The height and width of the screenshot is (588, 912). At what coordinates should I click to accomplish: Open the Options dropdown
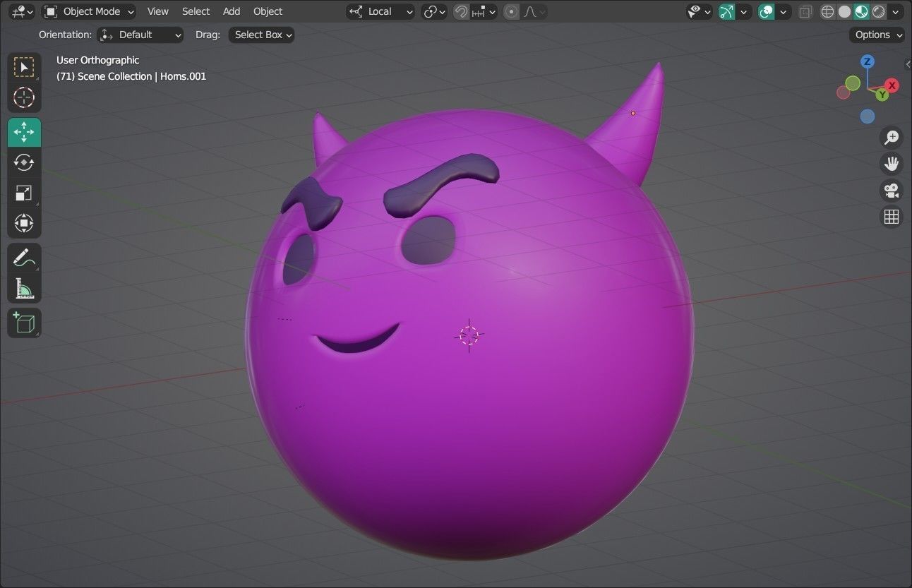(877, 35)
